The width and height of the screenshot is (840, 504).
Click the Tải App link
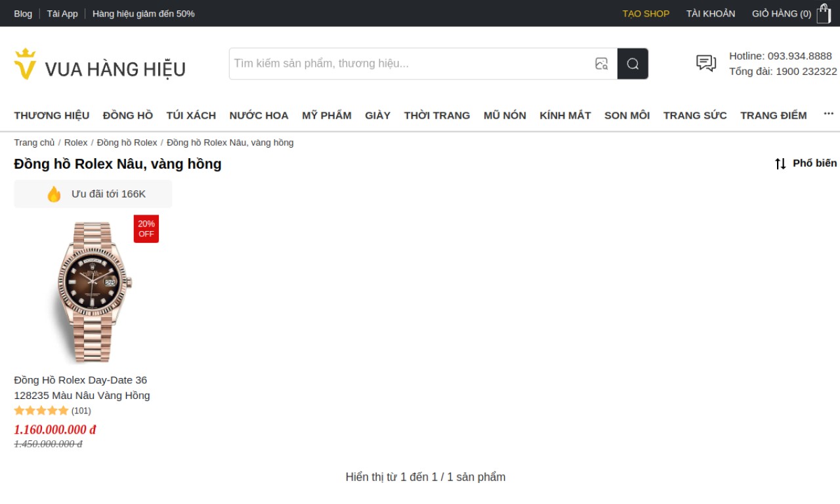[x=62, y=14]
